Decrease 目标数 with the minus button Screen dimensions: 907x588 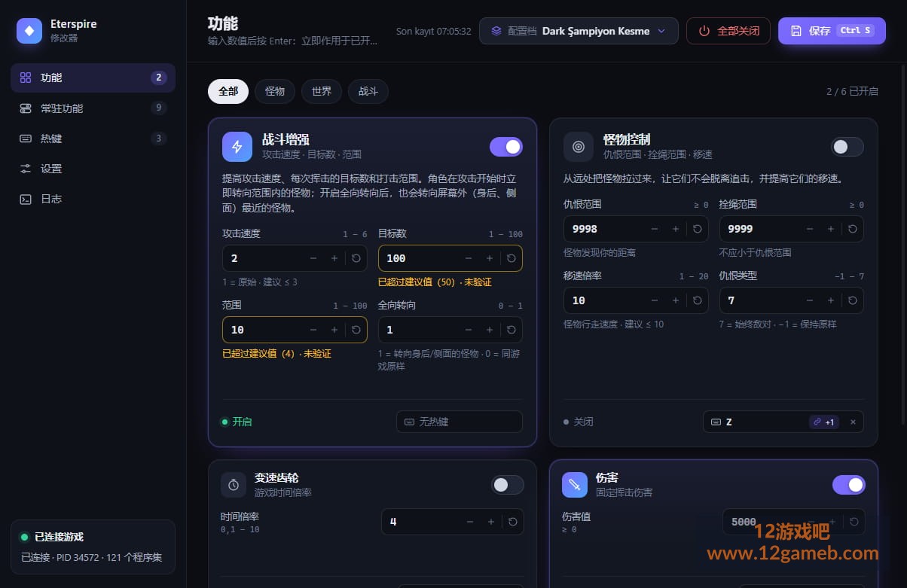tap(469, 258)
